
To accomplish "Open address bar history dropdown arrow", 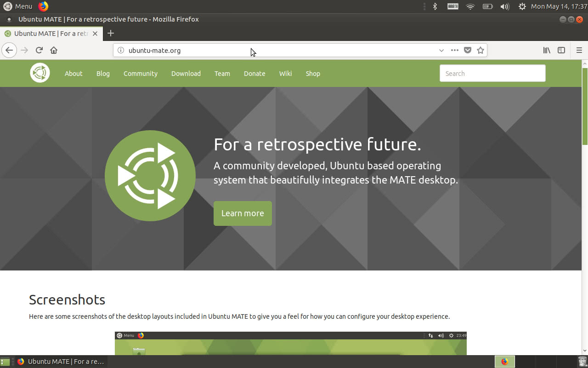I will click(x=441, y=50).
